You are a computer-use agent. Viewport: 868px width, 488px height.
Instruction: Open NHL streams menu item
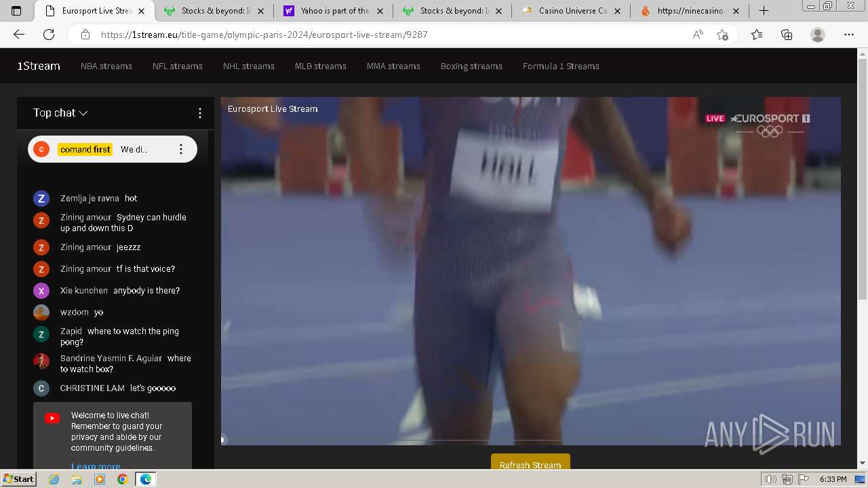(249, 66)
